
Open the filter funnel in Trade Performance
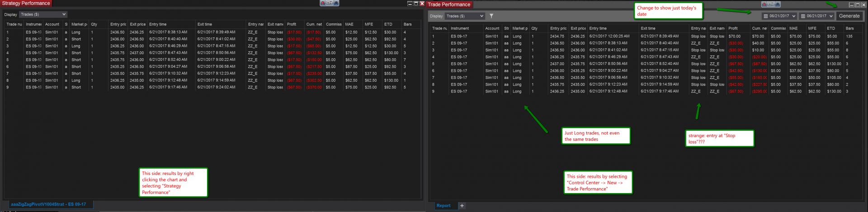(491, 16)
